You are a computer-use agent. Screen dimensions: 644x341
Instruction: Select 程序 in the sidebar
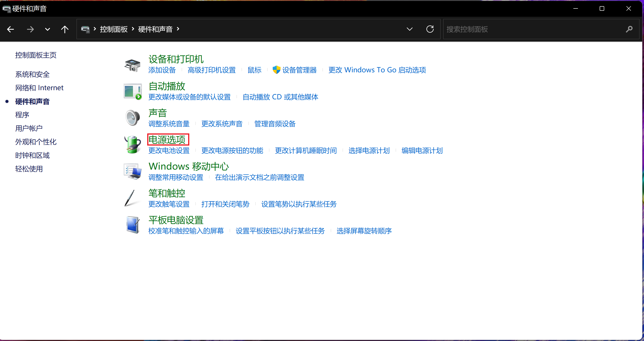click(x=22, y=115)
